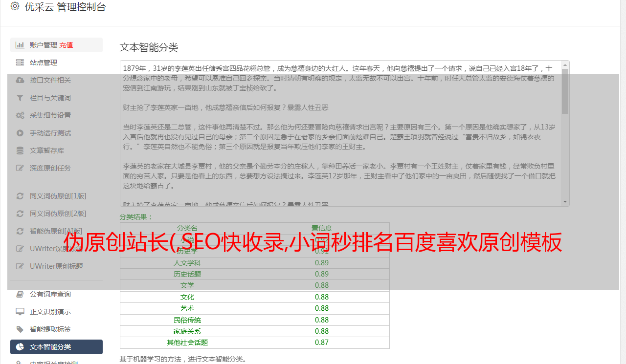Select 同义词伪原创[1版] from the sidebar
The width and height of the screenshot is (626, 364).
[58, 196]
